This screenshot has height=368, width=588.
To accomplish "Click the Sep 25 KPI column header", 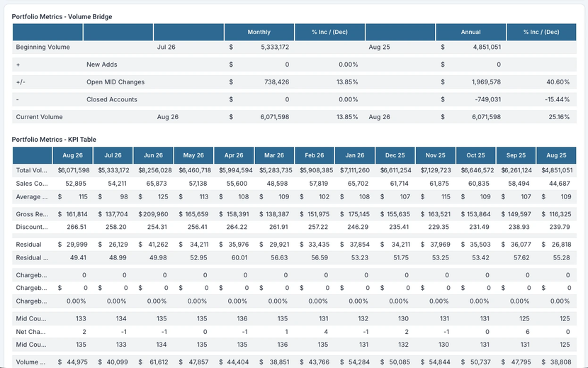I will [516, 155].
